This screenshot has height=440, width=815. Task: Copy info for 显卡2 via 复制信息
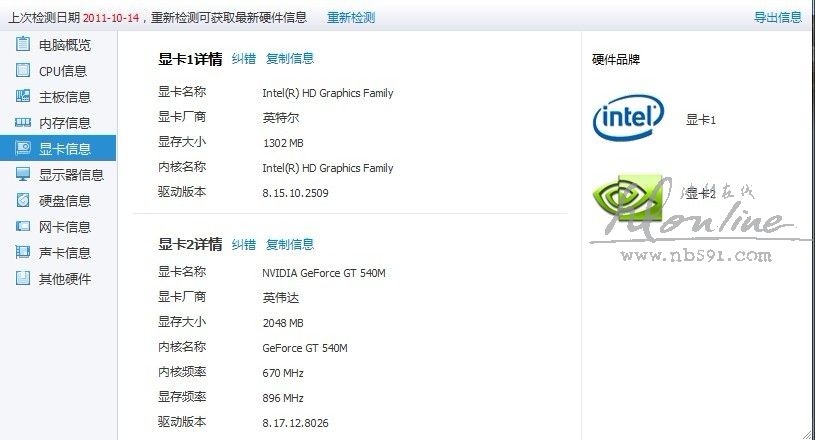point(290,244)
